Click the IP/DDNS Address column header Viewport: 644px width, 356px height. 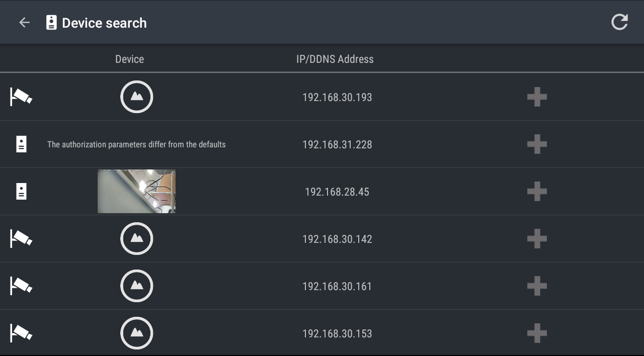tap(335, 59)
